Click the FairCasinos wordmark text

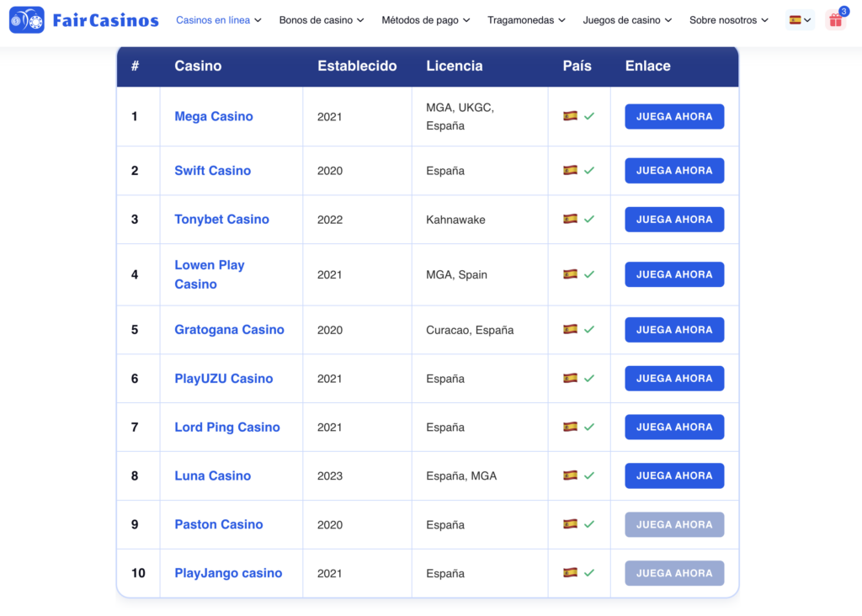[x=105, y=20]
